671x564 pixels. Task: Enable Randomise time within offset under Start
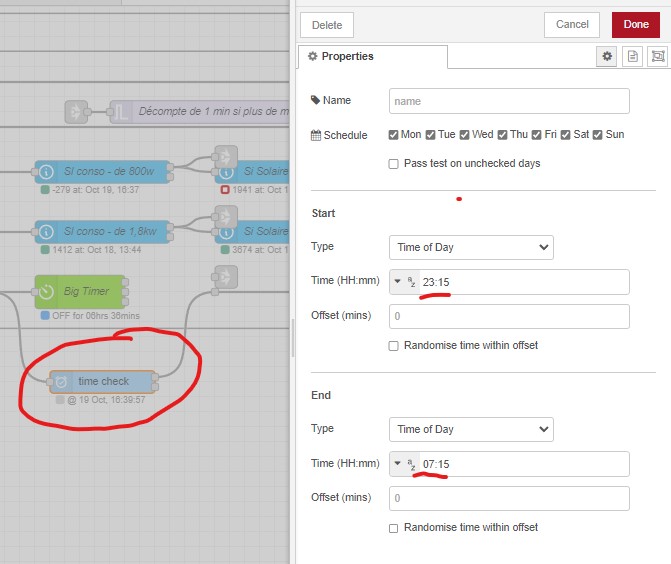394,345
